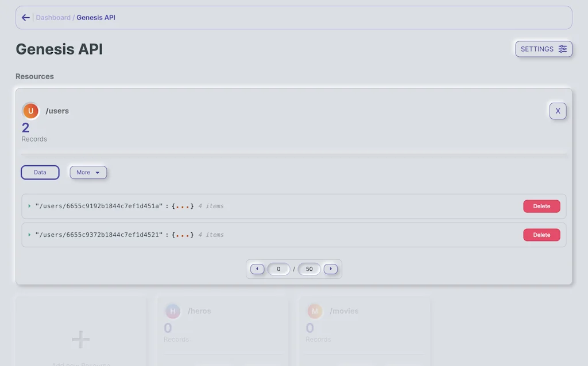588x366 pixels.
Task: Expand the first user record JSON entry
Action: coord(29,206)
